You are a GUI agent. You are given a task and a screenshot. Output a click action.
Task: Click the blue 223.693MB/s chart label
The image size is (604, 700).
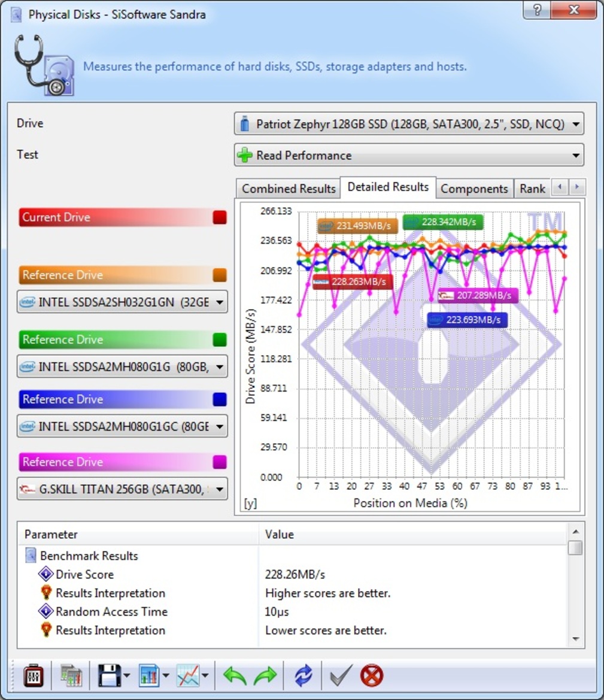(467, 320)
